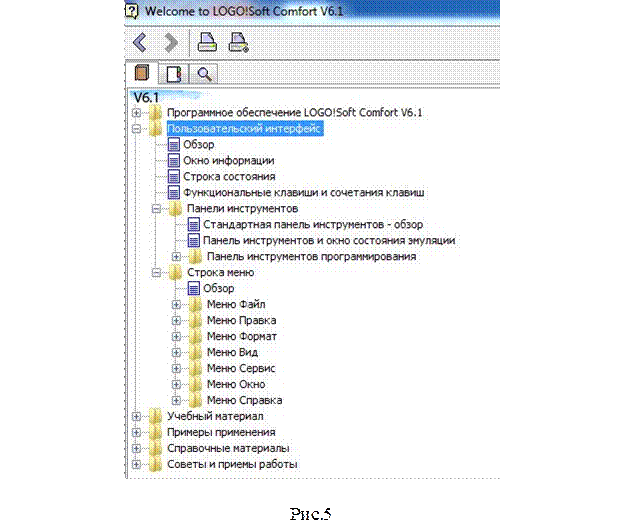Open Строка состояния topic
Image resolution: width=624 pixels, height=529 pixels.
click(x=229, y=176)
